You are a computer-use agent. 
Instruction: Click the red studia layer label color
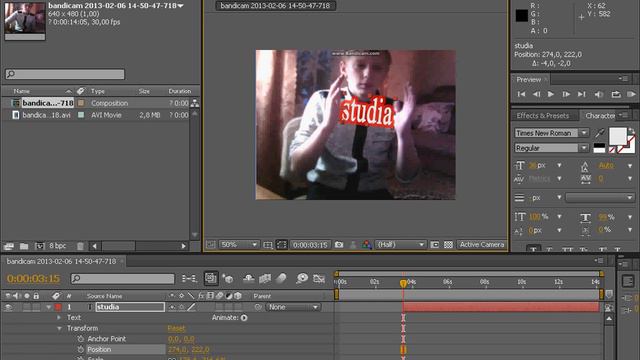click(58, 307)
